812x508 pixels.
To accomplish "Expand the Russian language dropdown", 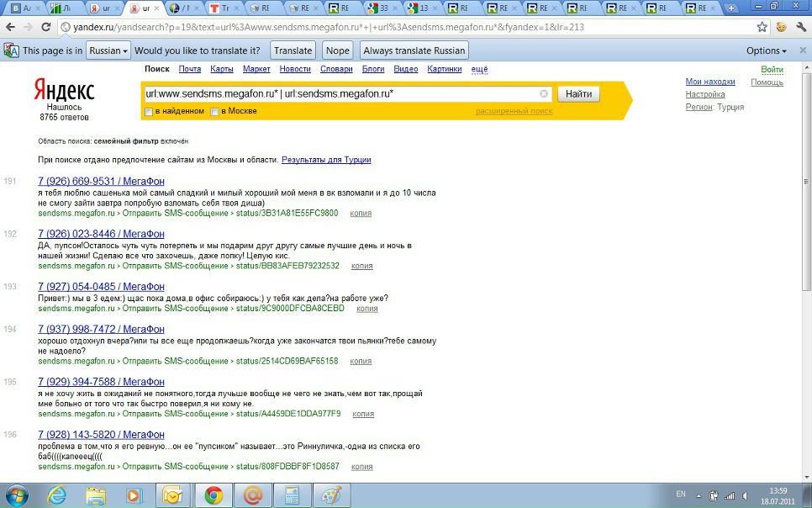I will [109, 50].
